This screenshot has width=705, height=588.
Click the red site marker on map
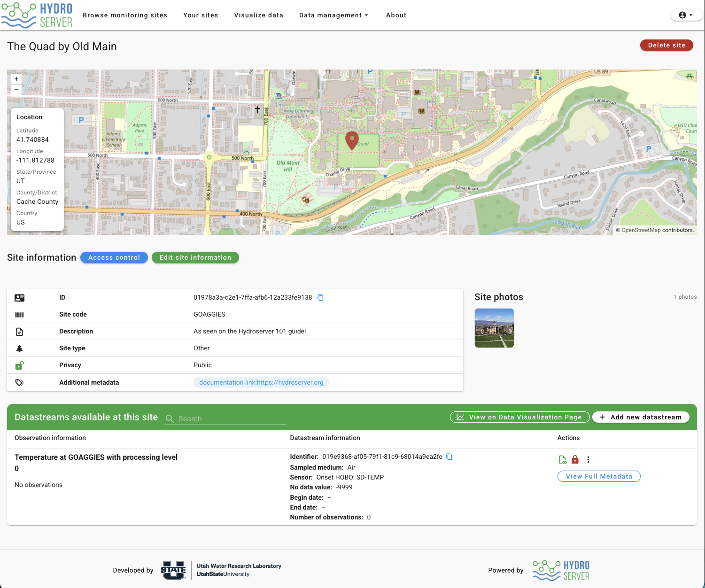coord(352,140)
